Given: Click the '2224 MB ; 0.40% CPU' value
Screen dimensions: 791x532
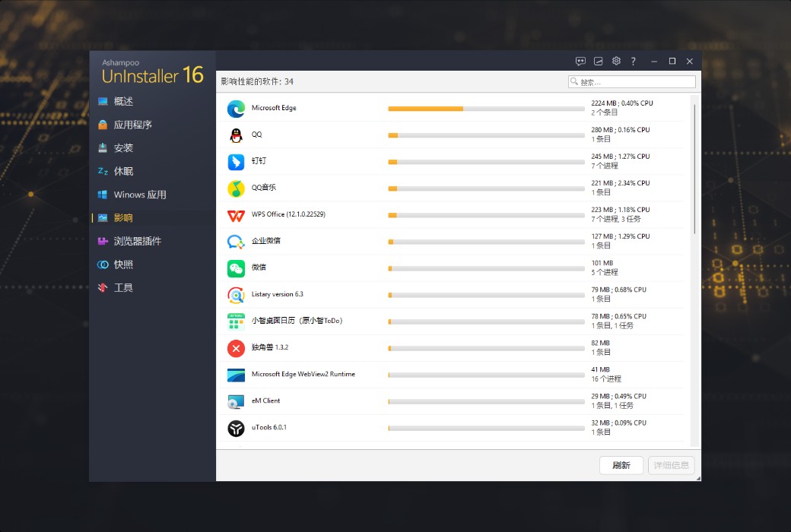Looking at the screenshot, I should (x=621, y=103).
